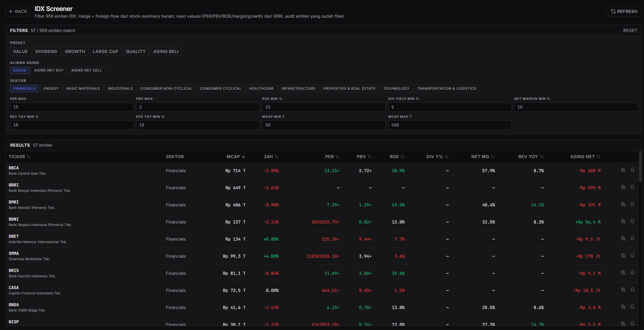This screenshot has height=330, width=644.
Task: Toggle the FINANCIALS sector filter
Action: [x=24, y=89]
